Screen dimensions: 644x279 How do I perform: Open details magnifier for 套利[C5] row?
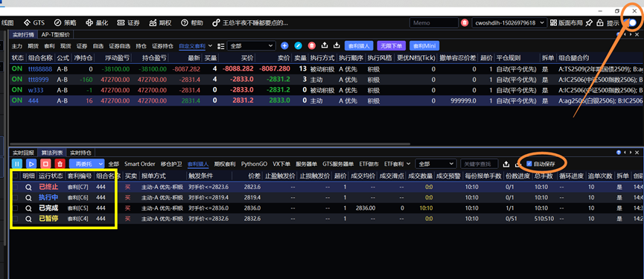click(x=28, y=208)
